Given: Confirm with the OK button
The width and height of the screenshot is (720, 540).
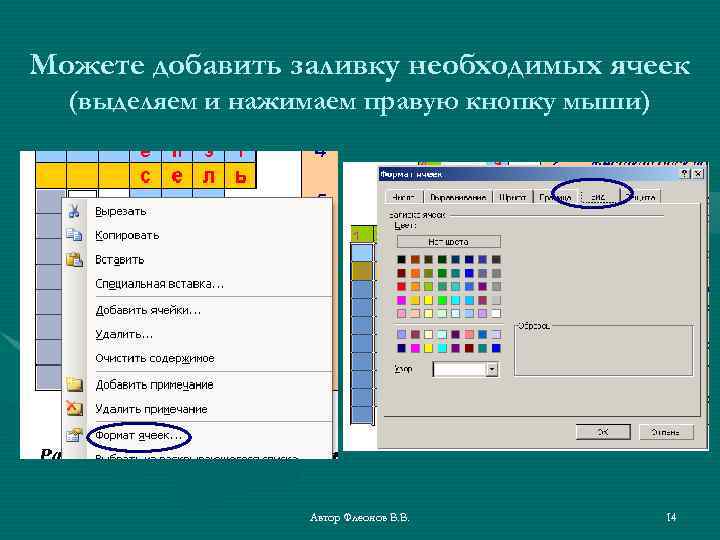Looking at the screenshot, I should pos(603,432).
